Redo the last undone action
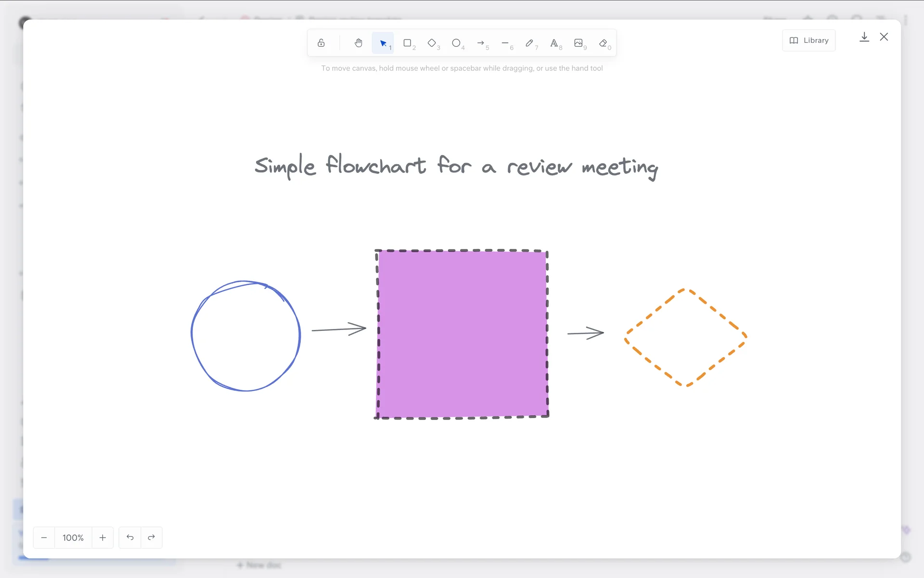This screenshot has height=578, width=924. coord(152,538)
